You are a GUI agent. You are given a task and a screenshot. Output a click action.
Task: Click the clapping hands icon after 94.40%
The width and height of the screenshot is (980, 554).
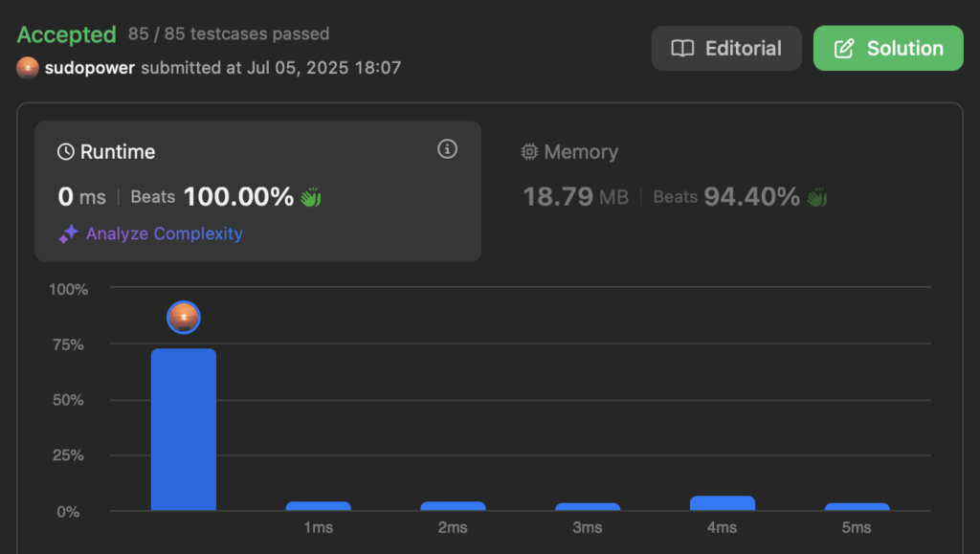tap(816, 197)
